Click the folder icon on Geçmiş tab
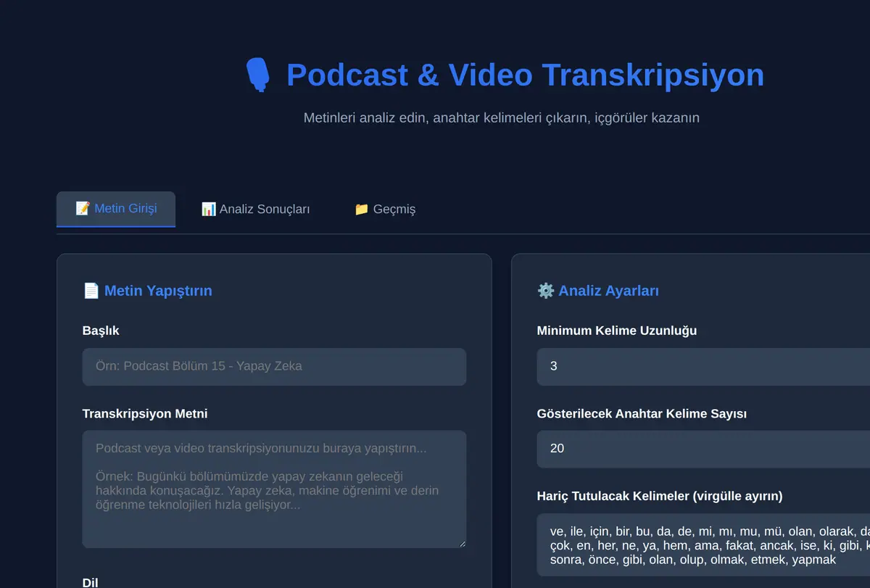This screenshot has height=588, width=870. point(362,209)
